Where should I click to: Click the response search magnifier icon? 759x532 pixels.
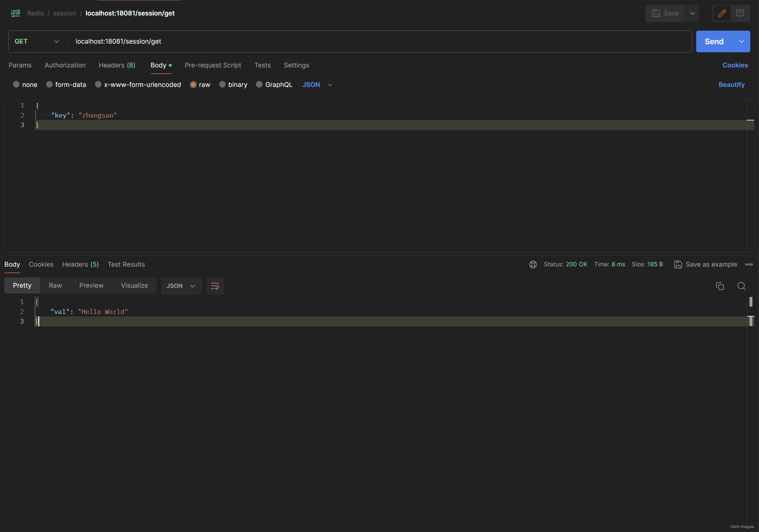741,286
